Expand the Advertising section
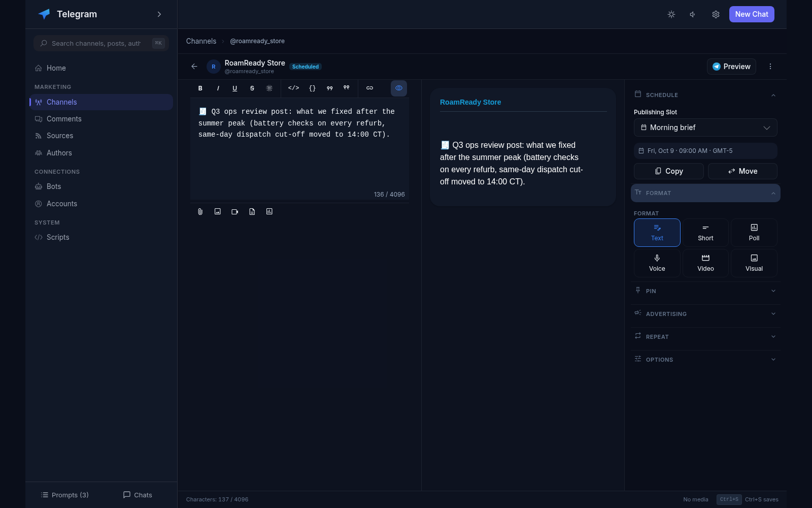This screenshot has width=812, height=508. [x=705, y=314]
